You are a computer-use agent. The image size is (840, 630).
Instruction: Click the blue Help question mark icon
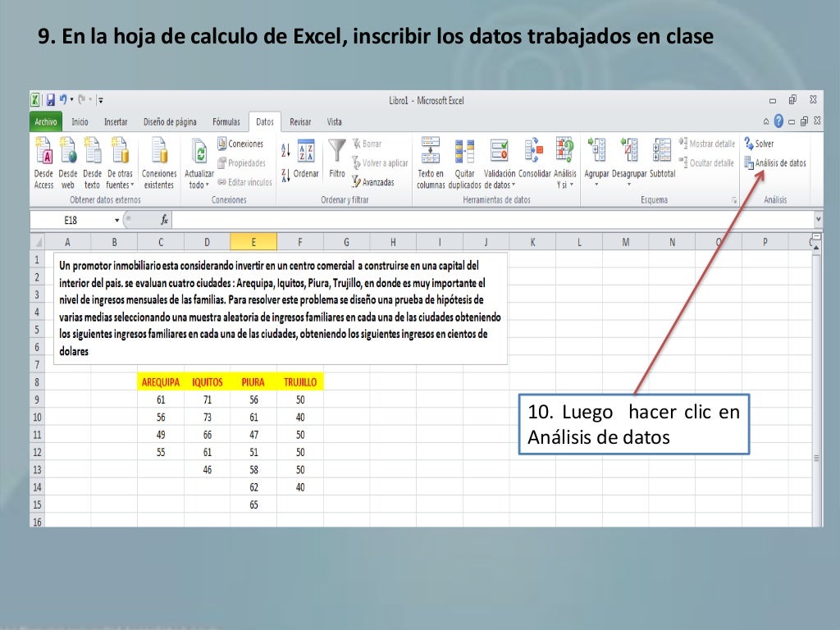click(x=778, y=121)
